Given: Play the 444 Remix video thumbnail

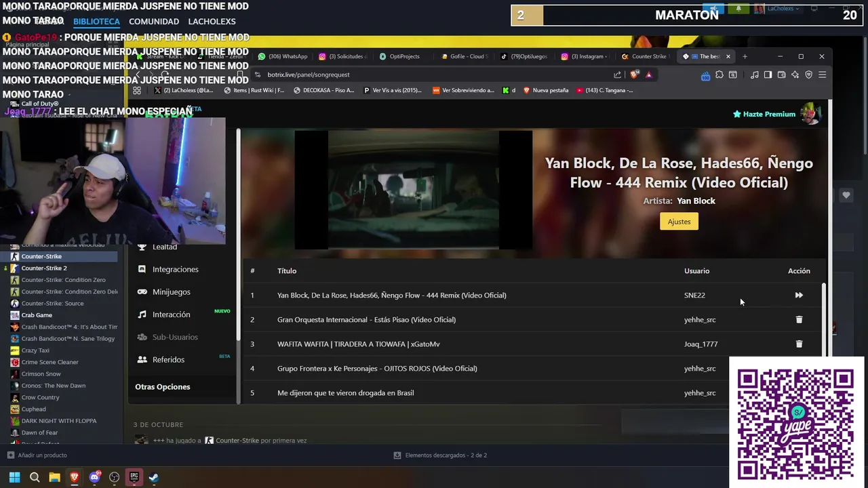Looking at the screenshot, I should click(414, 190).
